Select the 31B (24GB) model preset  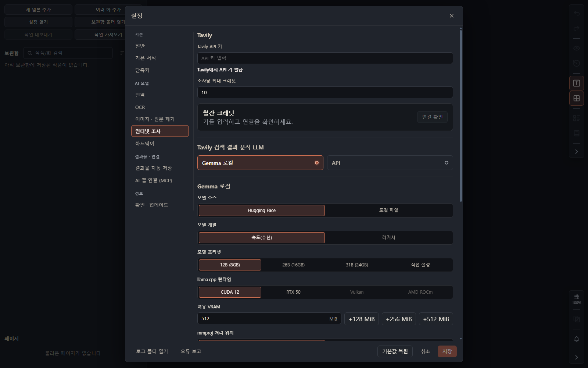[357, 265]
